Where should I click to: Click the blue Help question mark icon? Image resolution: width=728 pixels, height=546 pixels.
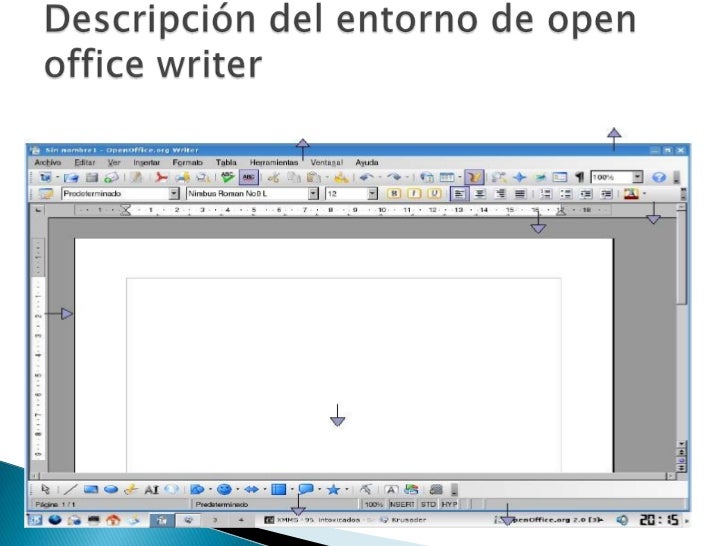[x=659, y=177]
